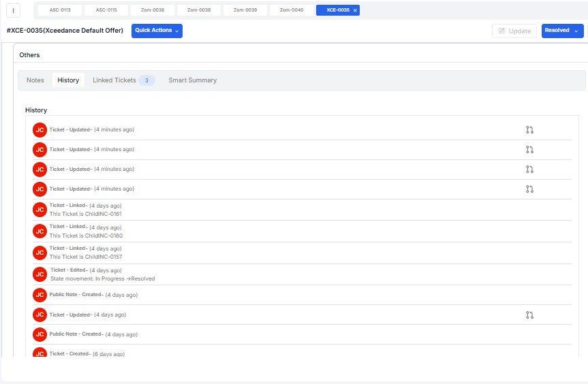Open the Zom-0038 ticket tab
Image resolution: width=588 pixels, height=384 pixels.
[x=199, y=10]
